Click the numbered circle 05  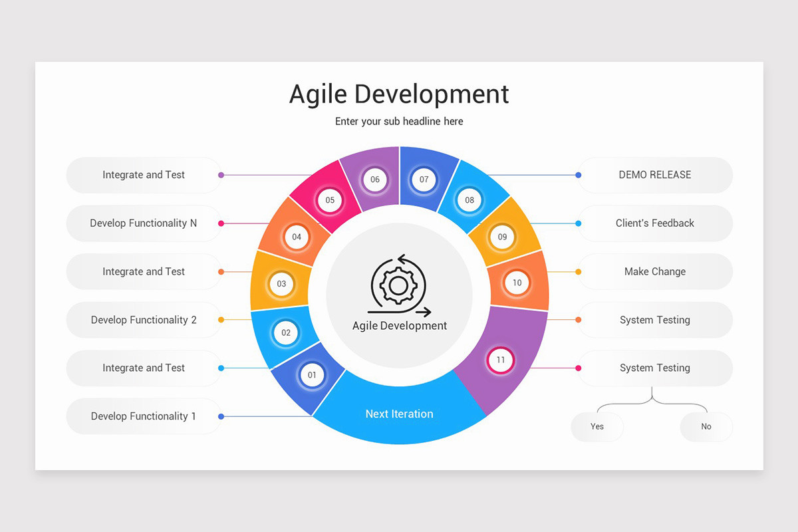click(329, 199)
